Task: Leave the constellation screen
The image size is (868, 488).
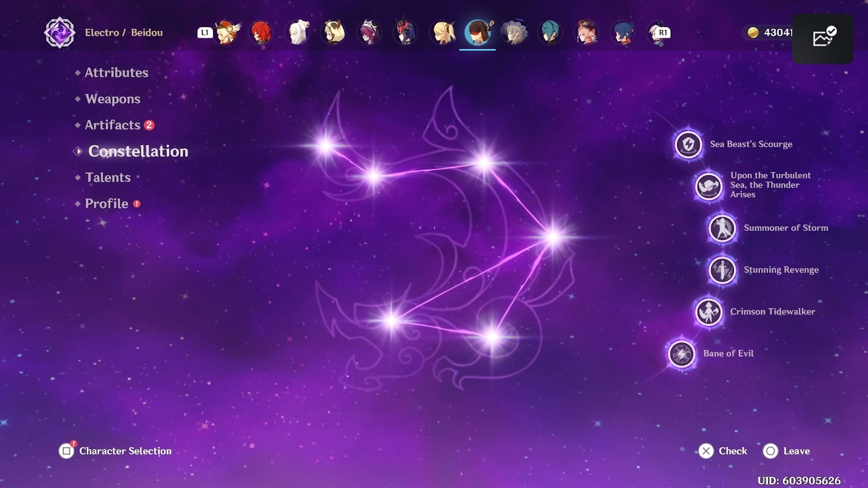Action: (796, 451)
